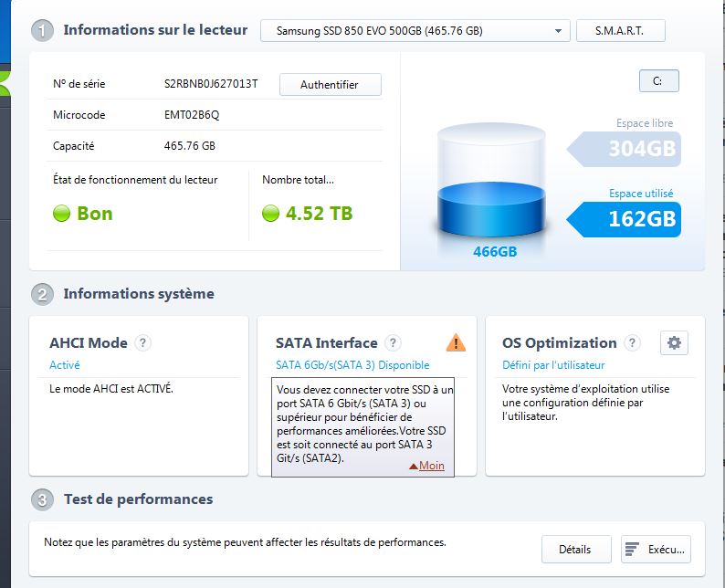Open help icon next to OS Optimization

(x=632, y=343)
